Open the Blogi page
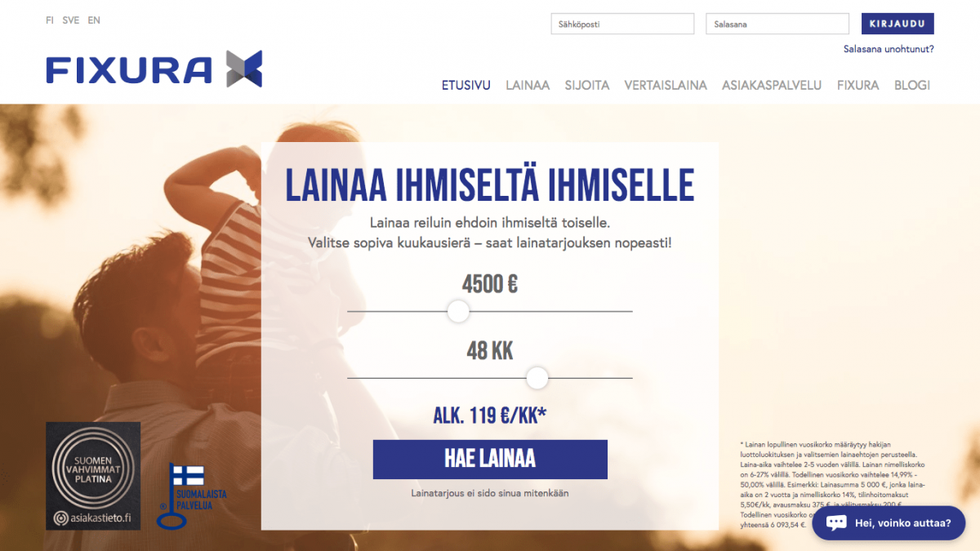The image size is (980, 551). [x=912, y=85]
